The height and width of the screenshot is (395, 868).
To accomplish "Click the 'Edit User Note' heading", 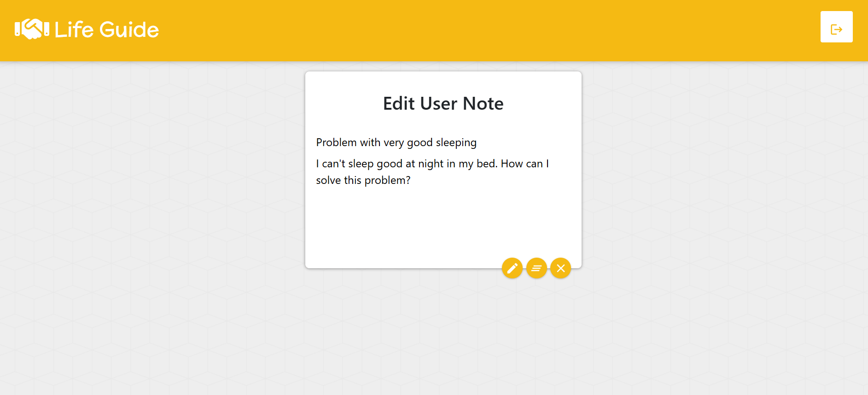I will click(443, 104).
